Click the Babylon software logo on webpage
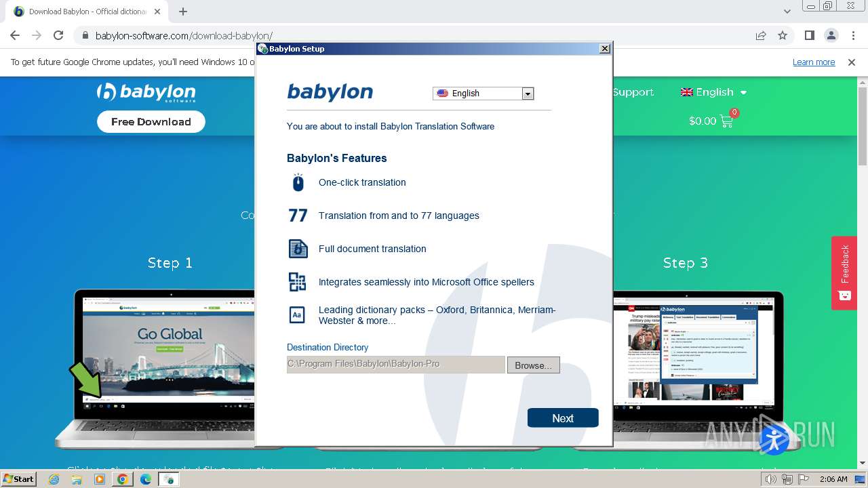Image resolution: width=868 pixels, height=488 pixels. 146,92
